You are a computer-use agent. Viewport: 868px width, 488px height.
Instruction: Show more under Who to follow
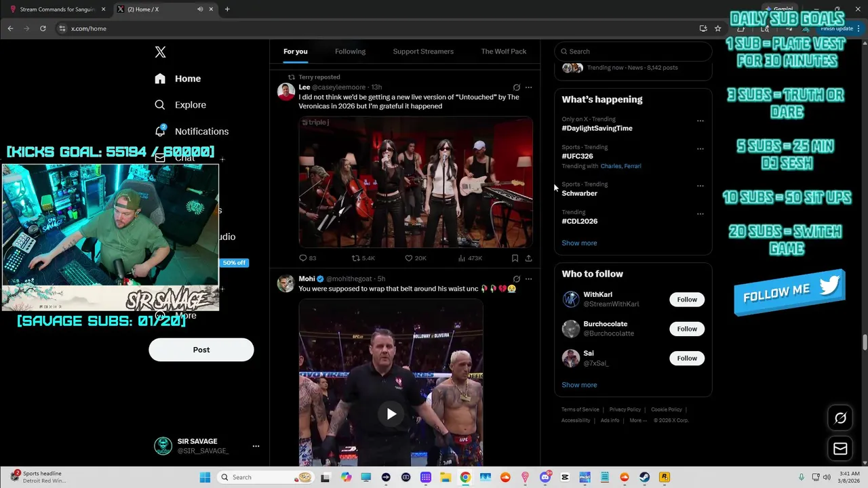(x=579, y=385)
